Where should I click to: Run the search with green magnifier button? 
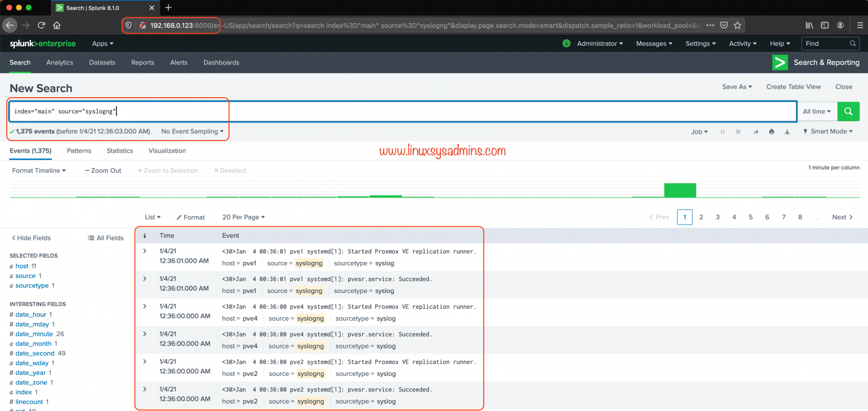coord(848,111)
